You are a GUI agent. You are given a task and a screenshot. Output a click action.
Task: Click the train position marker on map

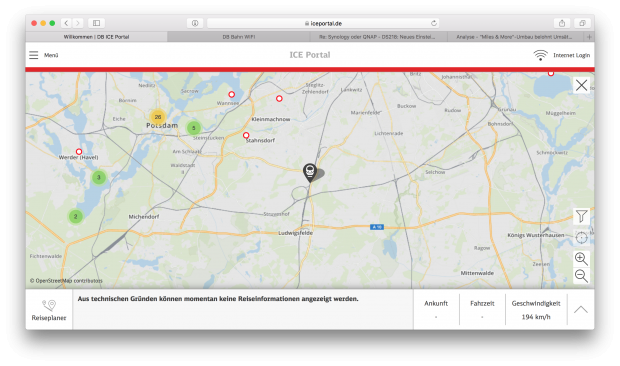pos(310,172)
